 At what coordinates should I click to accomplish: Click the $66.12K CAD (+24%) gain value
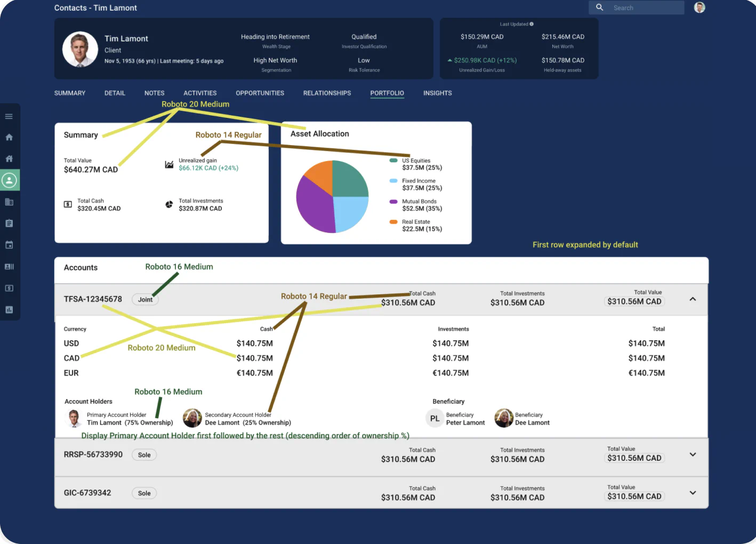pos(208,168)
